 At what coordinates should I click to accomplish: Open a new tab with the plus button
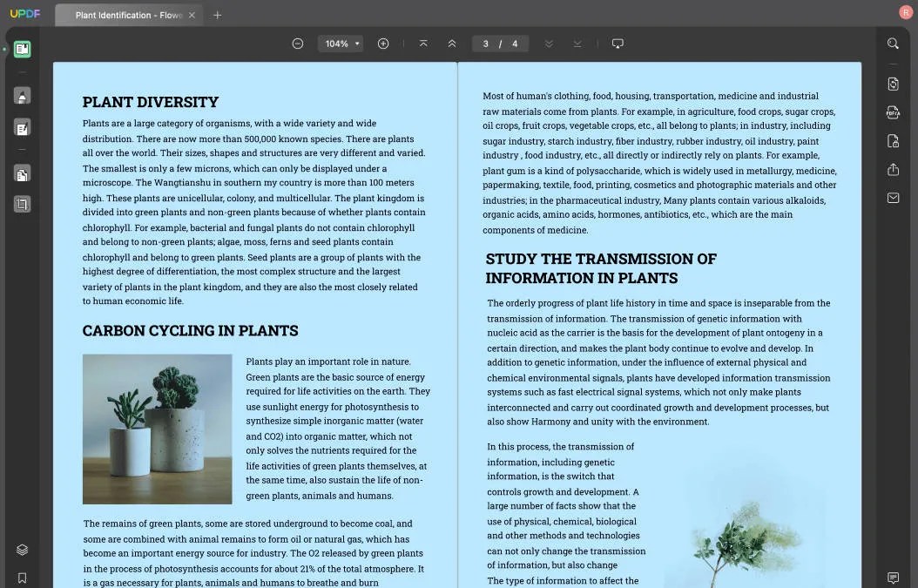[217, 14]
